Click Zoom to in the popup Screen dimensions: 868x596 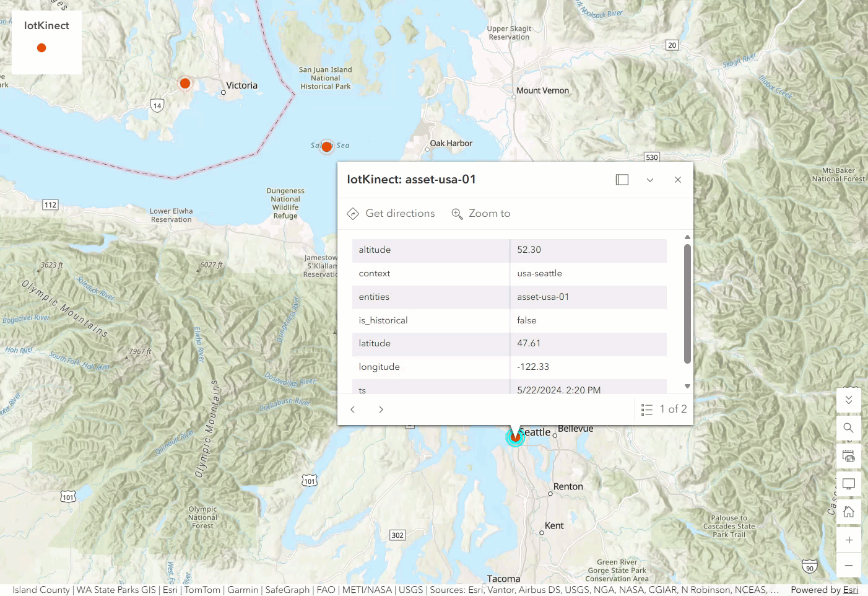[x=481, y=214]
